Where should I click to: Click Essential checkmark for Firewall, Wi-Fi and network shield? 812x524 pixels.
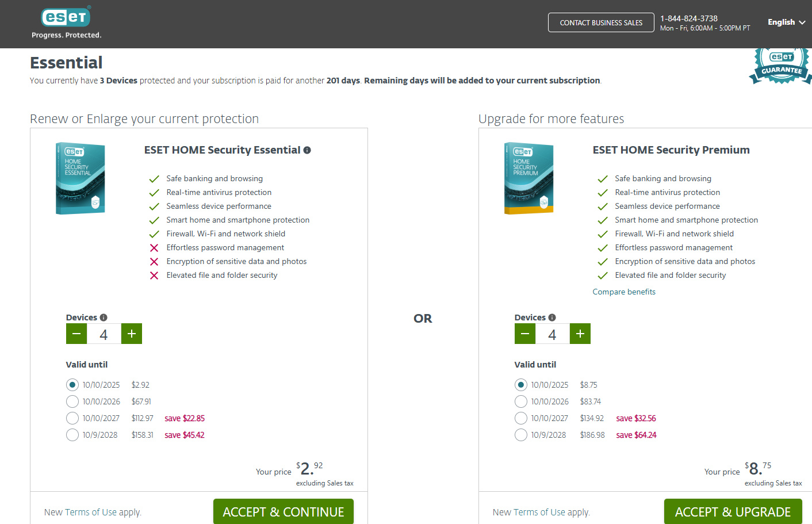154,234
